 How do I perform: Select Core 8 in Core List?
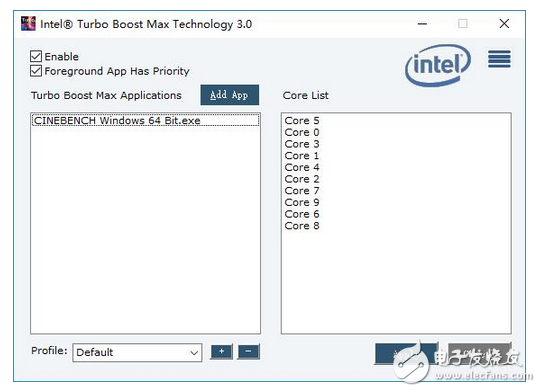coord(302,226)
